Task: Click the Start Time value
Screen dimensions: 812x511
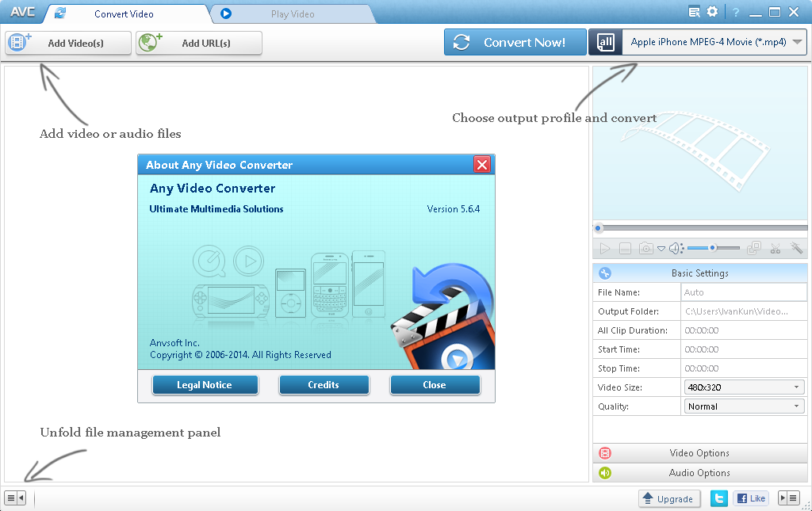Action: coord(701,349)
